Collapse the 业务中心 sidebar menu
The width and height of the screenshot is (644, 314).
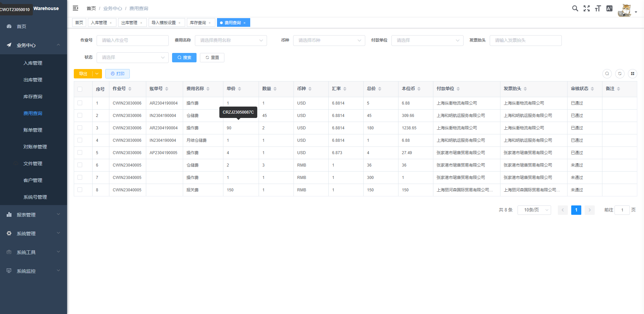coord(34,45)
